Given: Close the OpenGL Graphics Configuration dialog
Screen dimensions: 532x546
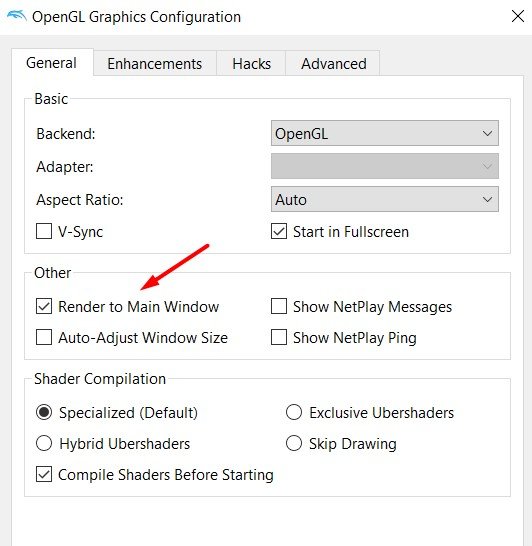Looking at the screenshot, I should tap(518, 16).
